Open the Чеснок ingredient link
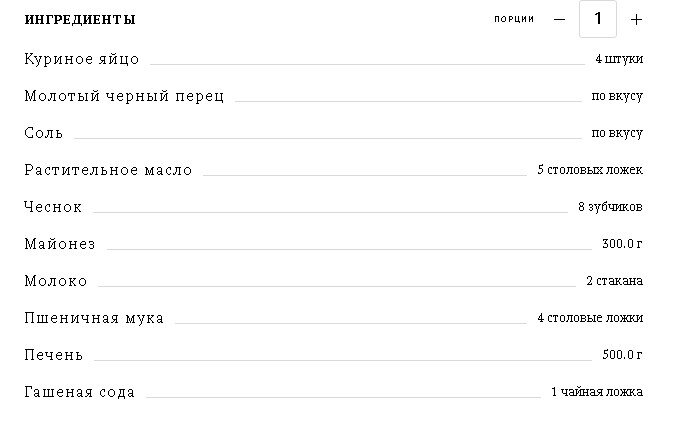This screenshot has height=427, width=680. [x=53, y=207]
